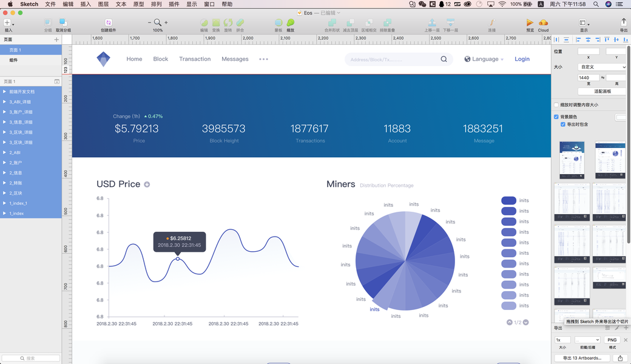Expand the 前端开发文档 layer group

4,92
